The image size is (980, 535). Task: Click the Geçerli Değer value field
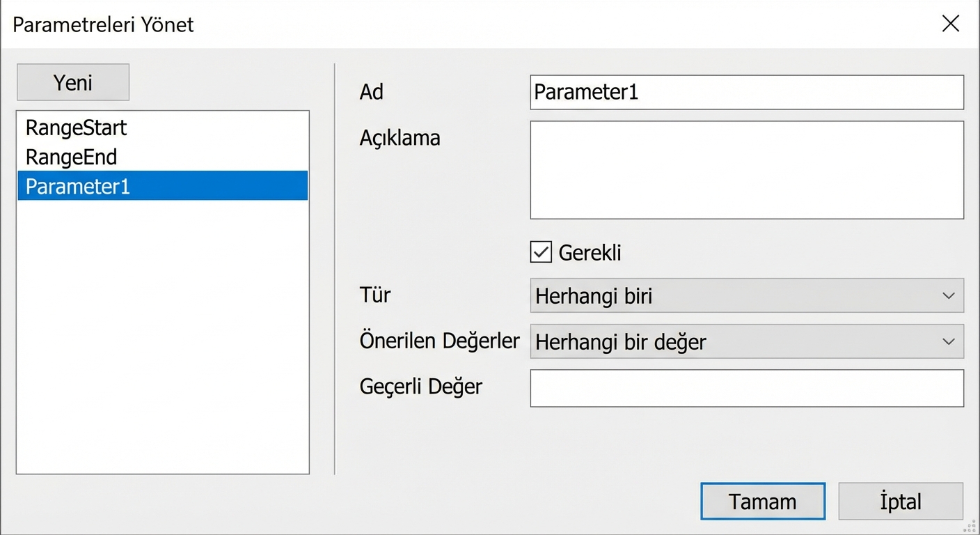pyautogui.click(x=746, y=388)
